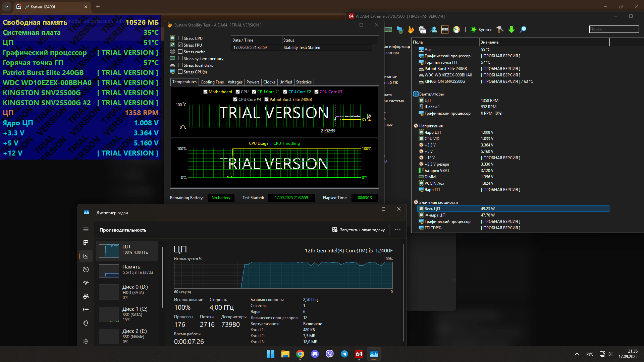Switch to the Powers tab
The height and width of the screenshot is (362, 644).
(x=253, y=82)
